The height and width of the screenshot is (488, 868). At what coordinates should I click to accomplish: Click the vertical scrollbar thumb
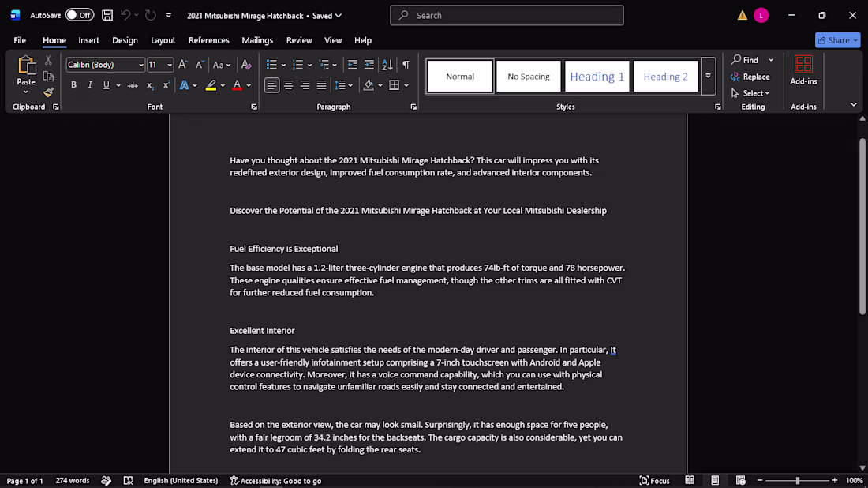862,226
